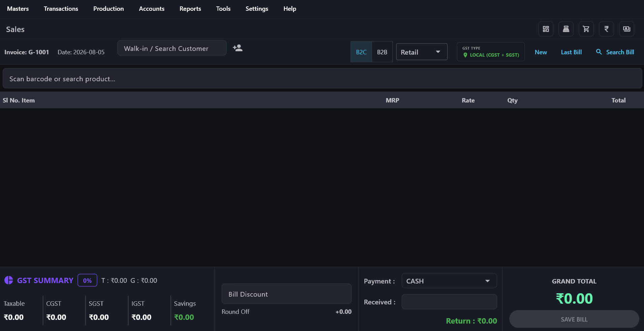Click the Date: 2026-08-05 text

[x=81, y=52]
